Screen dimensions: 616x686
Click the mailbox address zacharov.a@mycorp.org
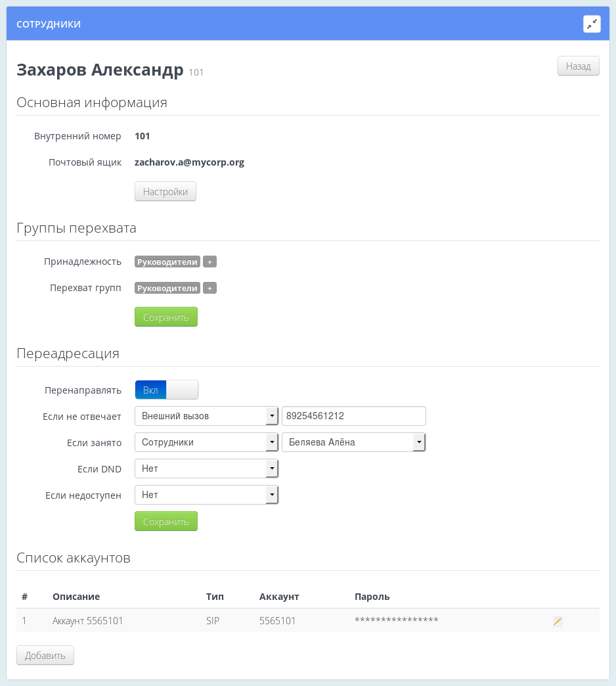(189, 162)
